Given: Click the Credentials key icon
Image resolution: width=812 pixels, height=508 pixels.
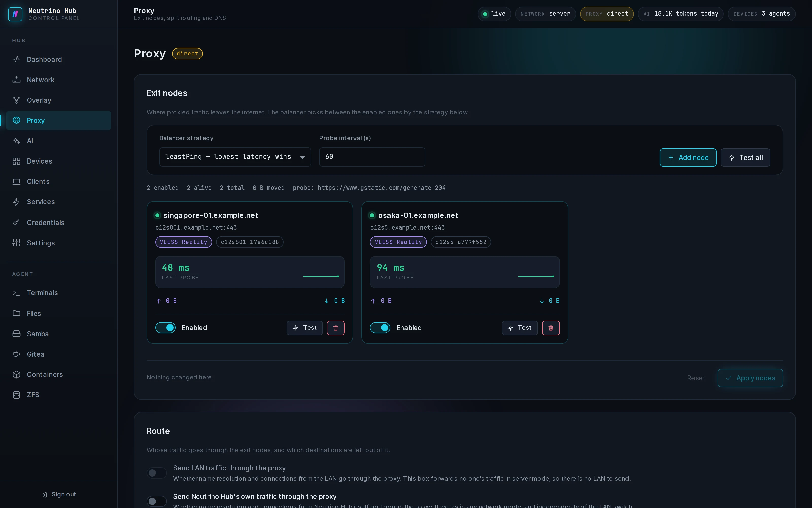Looking at the screenshot, I should pos(16,223).
